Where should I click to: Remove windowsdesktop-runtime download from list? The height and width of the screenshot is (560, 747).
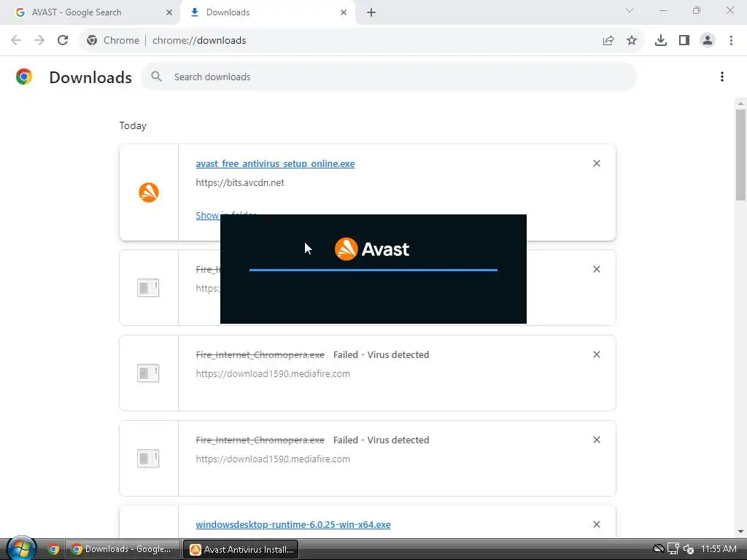[x=597, y=524]
